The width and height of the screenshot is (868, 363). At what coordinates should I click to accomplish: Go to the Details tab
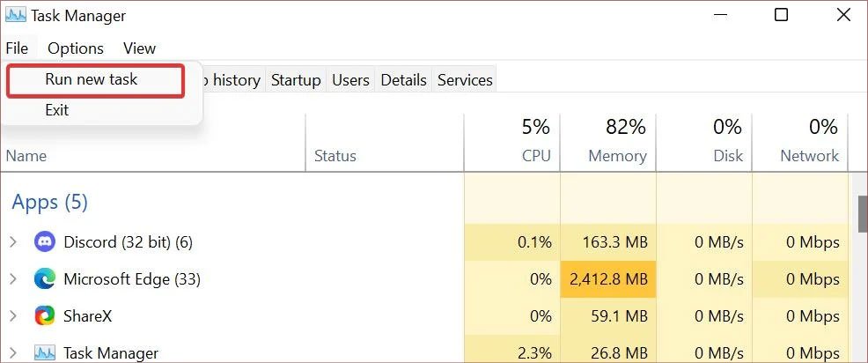point(403,80)
